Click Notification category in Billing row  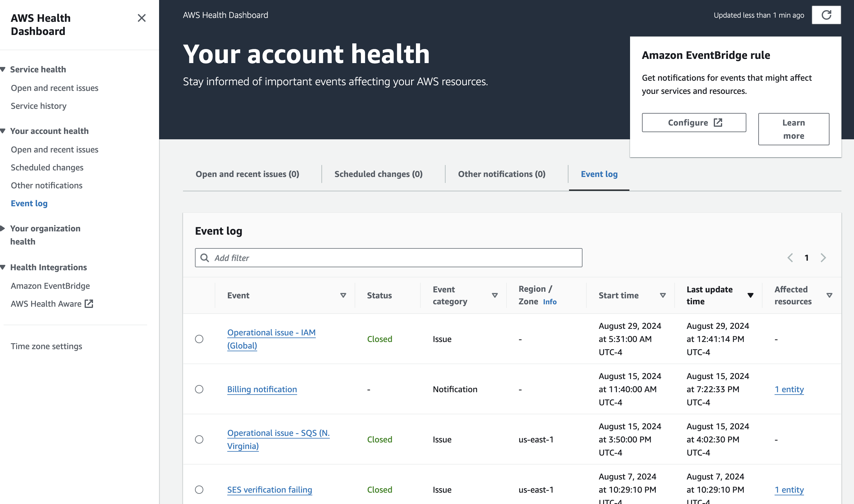point(455,389)
